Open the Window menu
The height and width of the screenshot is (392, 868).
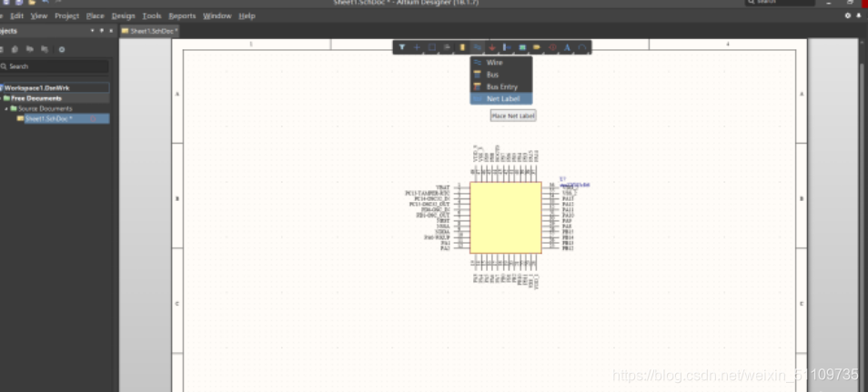click(217, 16)
